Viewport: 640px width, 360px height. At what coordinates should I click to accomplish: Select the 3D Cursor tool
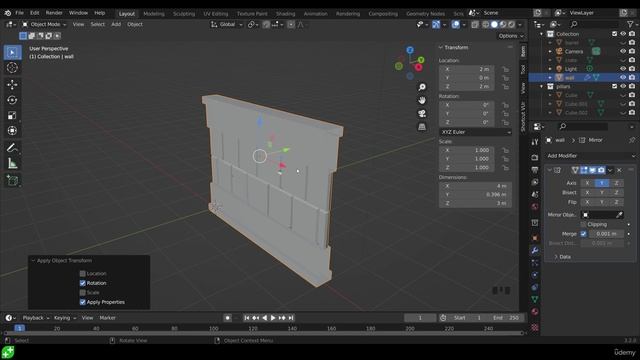[12, 68]
